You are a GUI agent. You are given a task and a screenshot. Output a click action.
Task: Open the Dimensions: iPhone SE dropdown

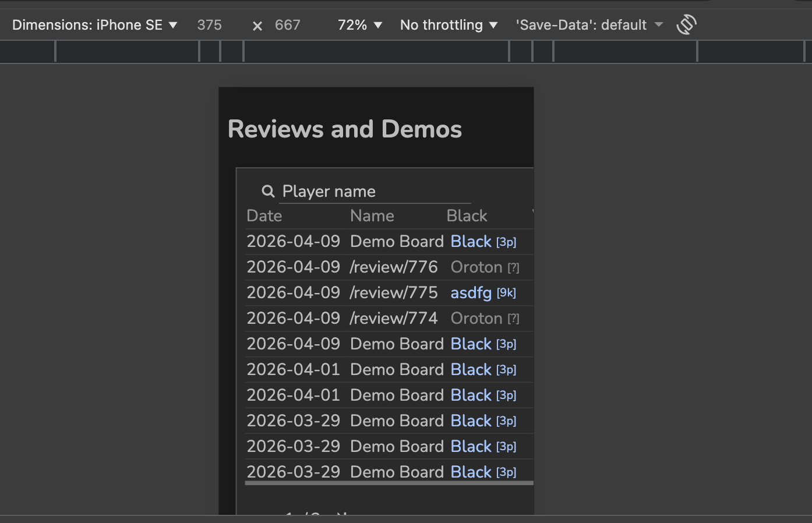95,25
